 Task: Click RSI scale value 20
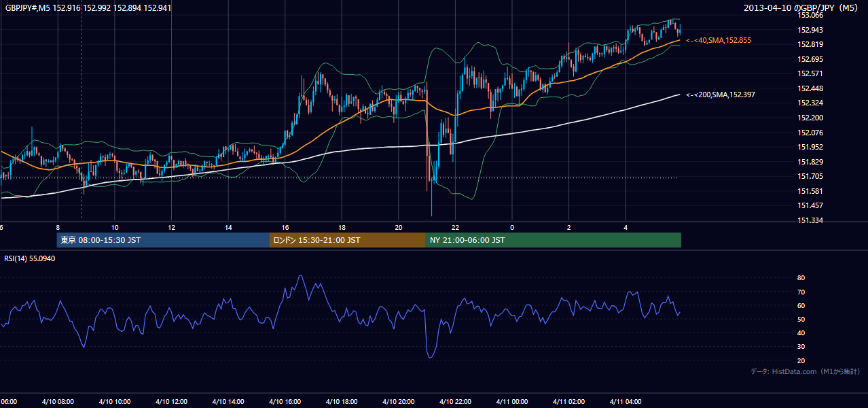pyautogui.click(x=801, y=360)
